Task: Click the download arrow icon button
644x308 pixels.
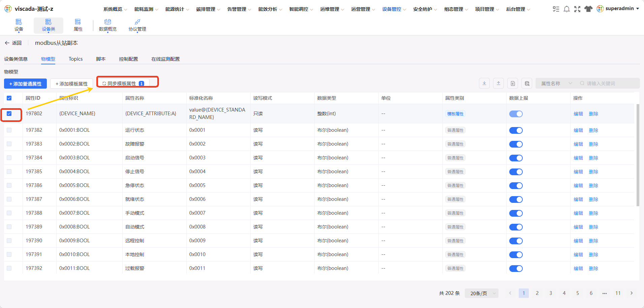Action: [x=484, y=84]
